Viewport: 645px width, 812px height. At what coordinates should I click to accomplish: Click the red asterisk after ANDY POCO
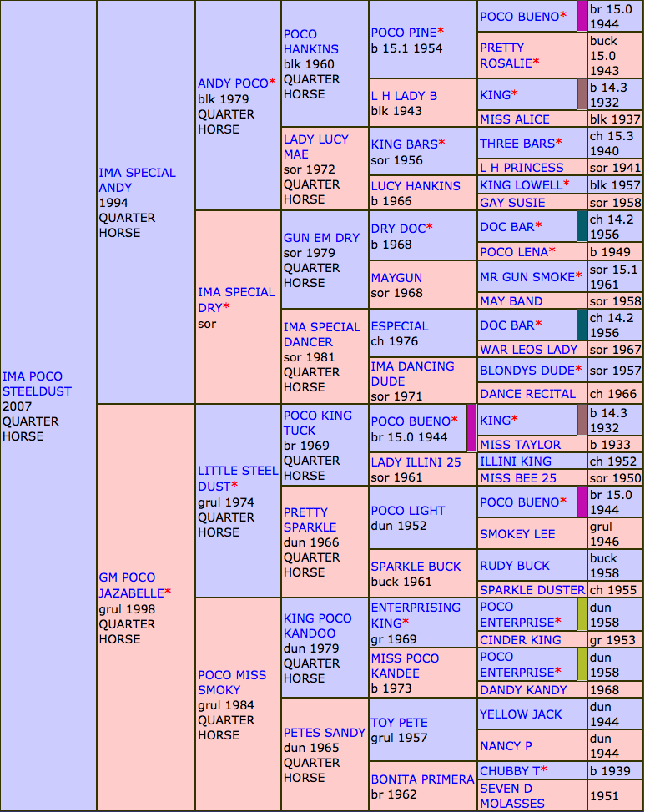tap(272, 83)
